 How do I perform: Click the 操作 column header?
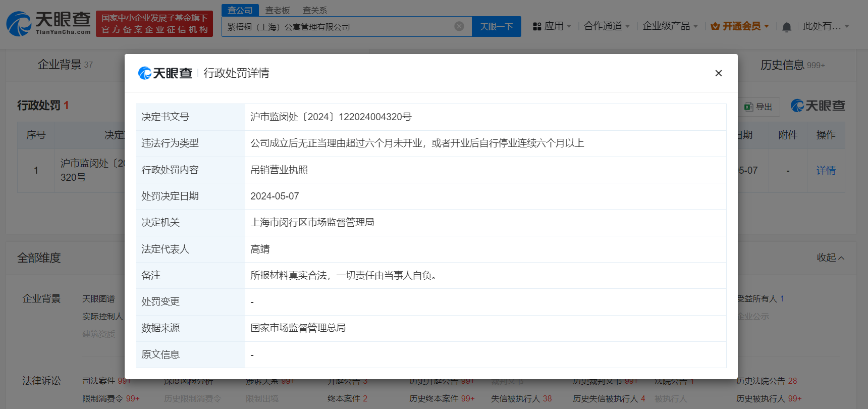pos(826,135)
